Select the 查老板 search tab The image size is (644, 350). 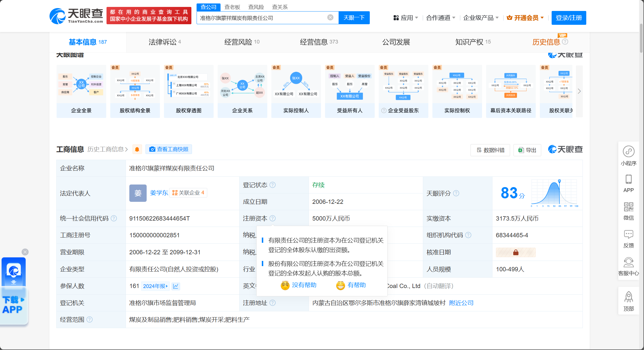[232, 7]
